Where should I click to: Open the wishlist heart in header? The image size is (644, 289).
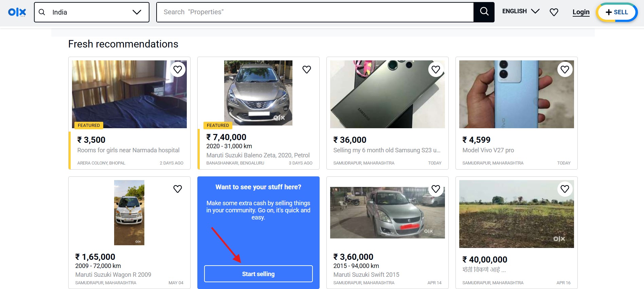coord(554,12)
